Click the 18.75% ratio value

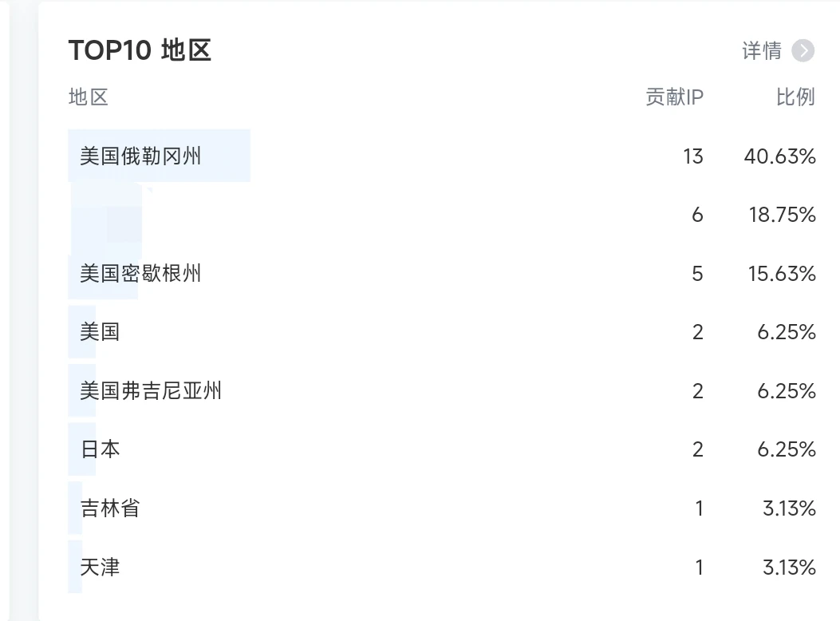coord(782,215)
